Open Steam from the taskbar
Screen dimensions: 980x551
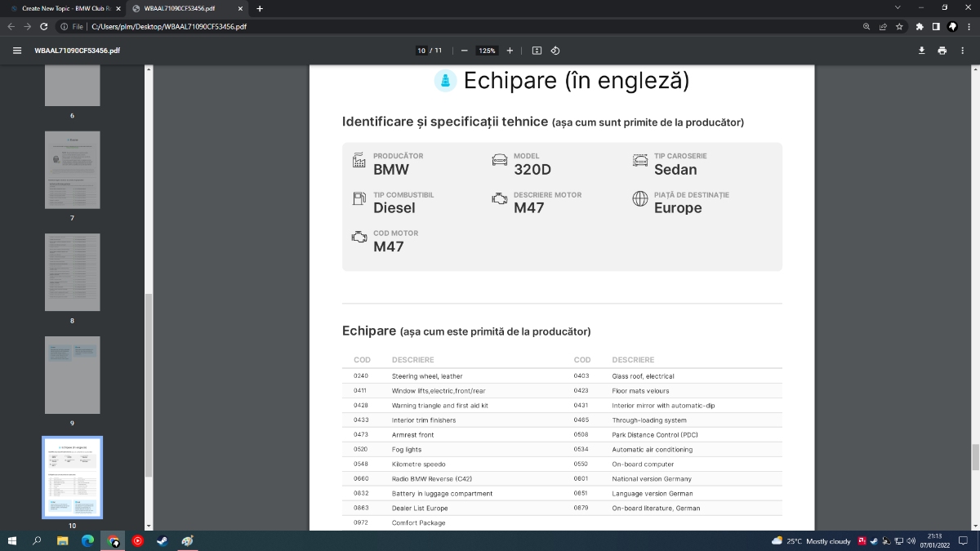tap(163, 540)
